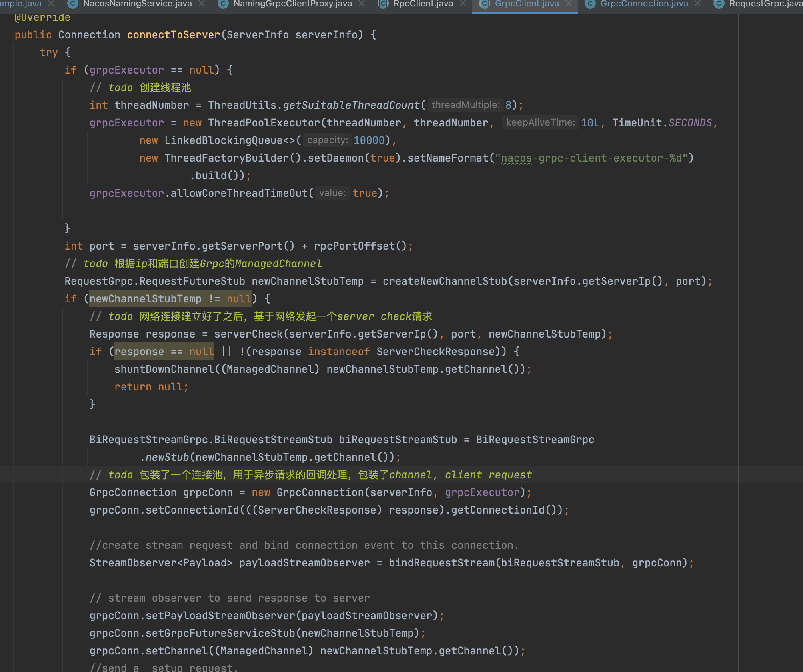803x672 pixels.
Task: Open the RpcClient.java tab
Action: pos(423,4)
